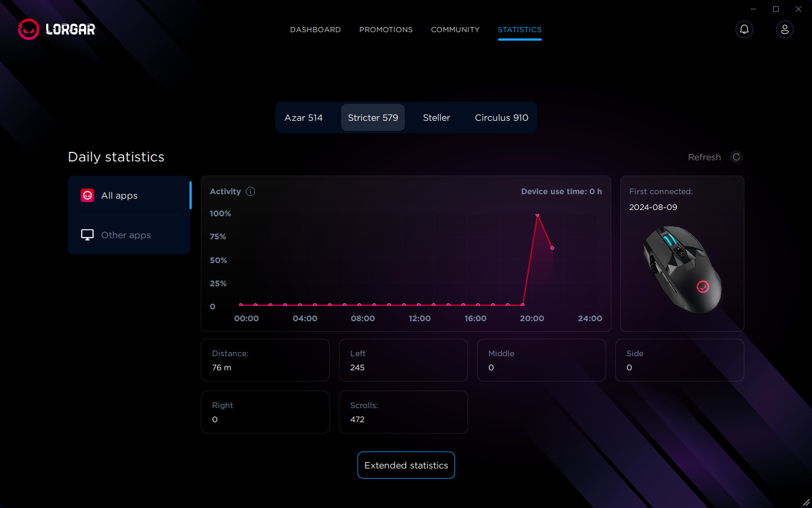This screenshot has width=812, height=508.
Task: Click the Lorgar logo icon
Action: (29, 29)
